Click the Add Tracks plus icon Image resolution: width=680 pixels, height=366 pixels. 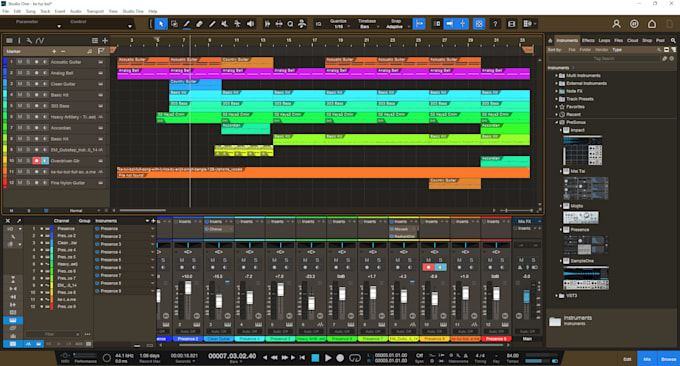(105, 40)
